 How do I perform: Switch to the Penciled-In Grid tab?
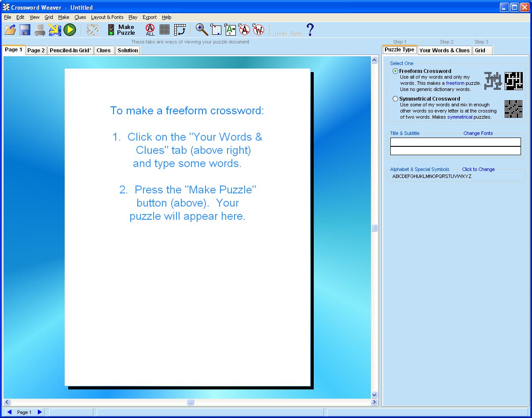pos(70,51)
